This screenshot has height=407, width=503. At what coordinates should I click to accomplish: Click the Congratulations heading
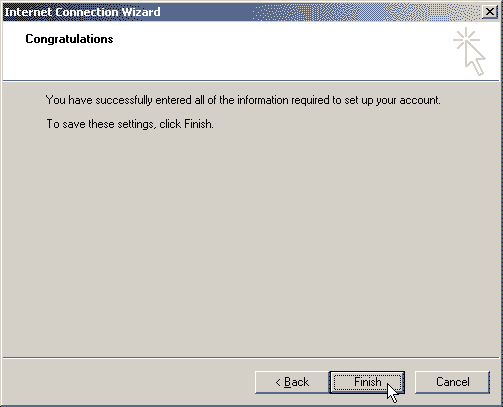coord(69,39)
